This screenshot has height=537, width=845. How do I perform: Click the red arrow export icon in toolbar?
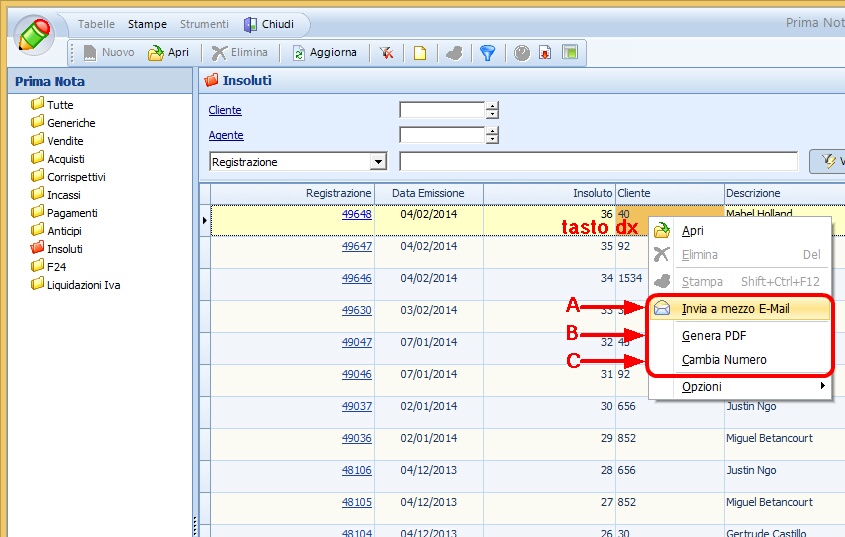pyautogui.click(x=545, y=53)
